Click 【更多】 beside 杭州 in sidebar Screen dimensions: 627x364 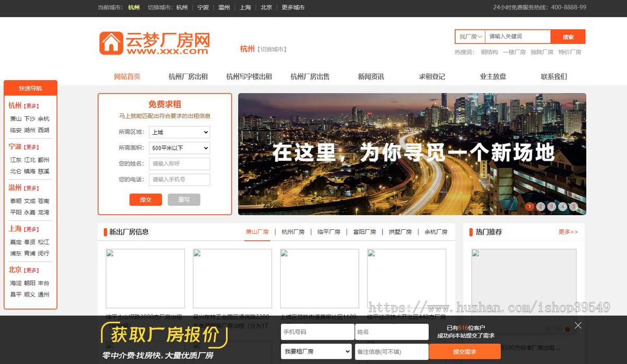(31, 106)
